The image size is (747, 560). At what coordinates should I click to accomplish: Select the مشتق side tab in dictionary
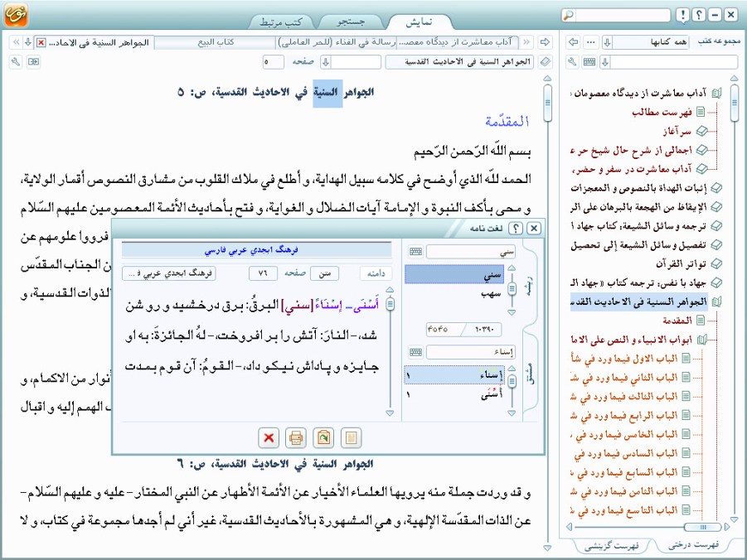[530, 374]
